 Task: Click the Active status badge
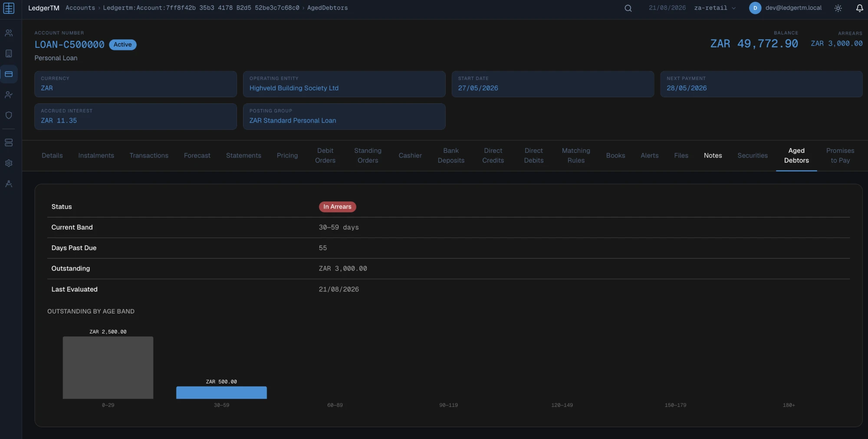(x=123, y=45)
